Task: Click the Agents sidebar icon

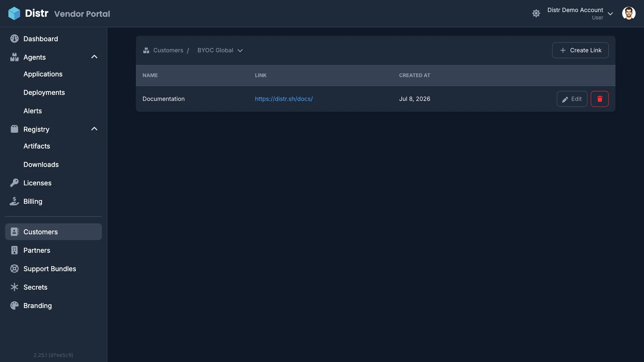Action: tap(14, 57)
